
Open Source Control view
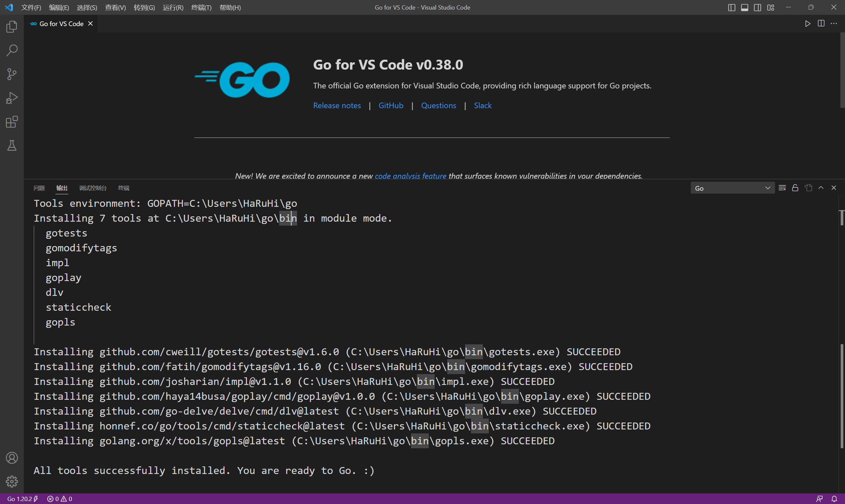12,74
